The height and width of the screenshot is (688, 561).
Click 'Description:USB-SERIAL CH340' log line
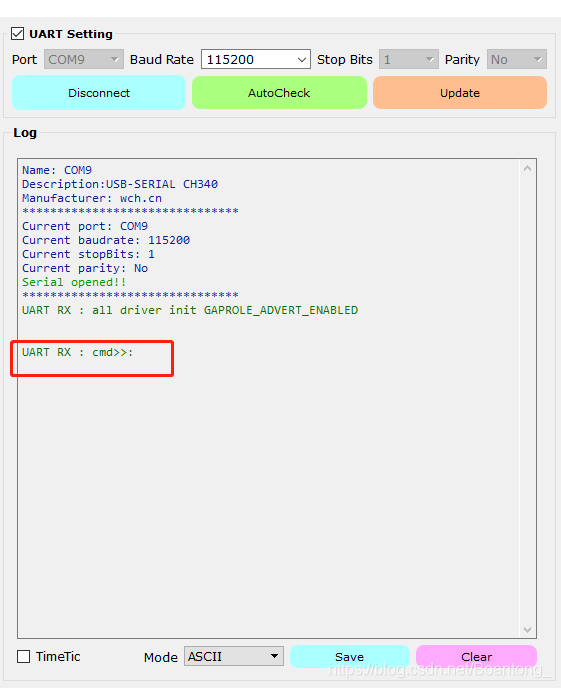120,184
